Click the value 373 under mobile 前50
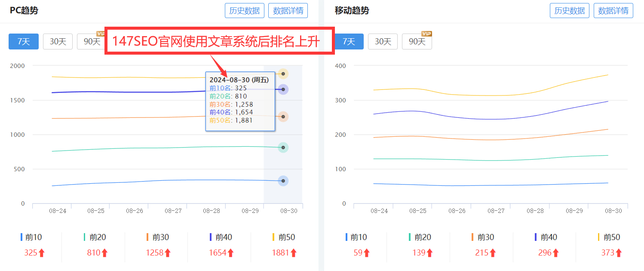The height and width of the screenshot is (271, 644). tap(608, 253)
